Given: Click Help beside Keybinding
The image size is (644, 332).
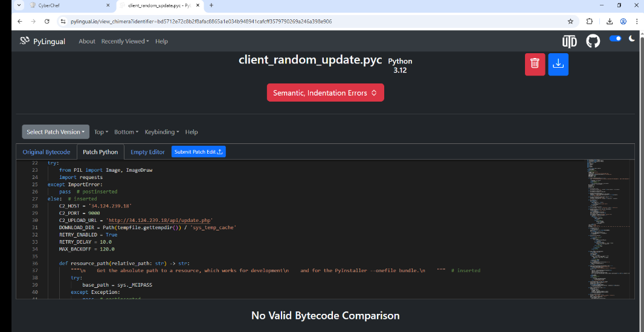Looking at the screenshot, I should point(192,132).
